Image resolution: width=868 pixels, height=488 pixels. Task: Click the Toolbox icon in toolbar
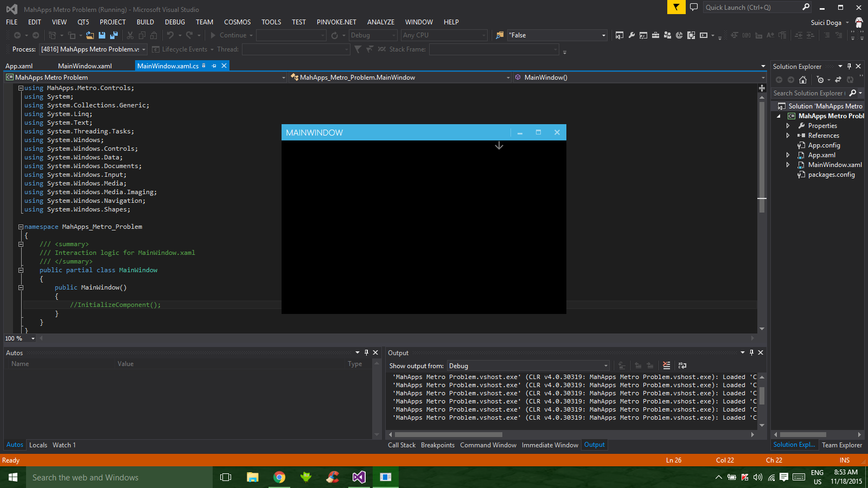click(655, 35)
